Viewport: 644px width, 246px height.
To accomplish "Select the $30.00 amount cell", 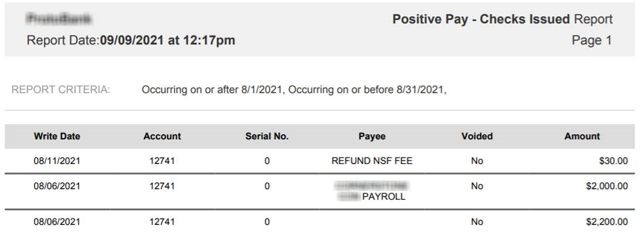I will pos(613,161).
